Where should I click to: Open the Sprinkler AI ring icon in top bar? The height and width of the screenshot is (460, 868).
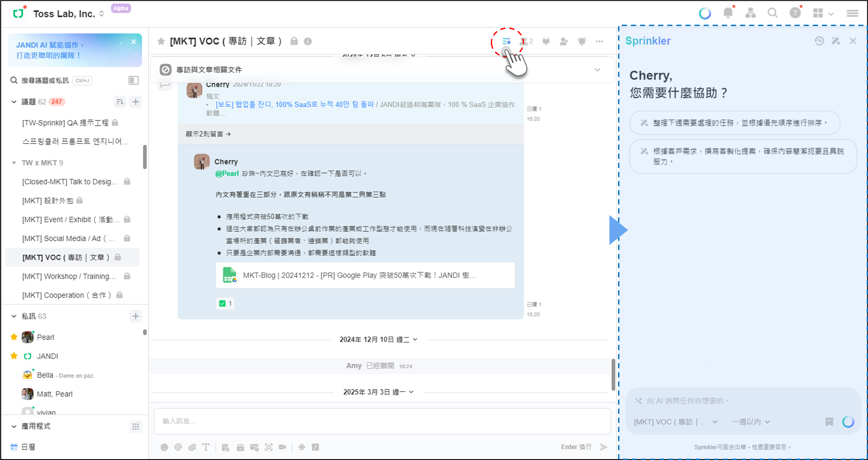point(705,13)
